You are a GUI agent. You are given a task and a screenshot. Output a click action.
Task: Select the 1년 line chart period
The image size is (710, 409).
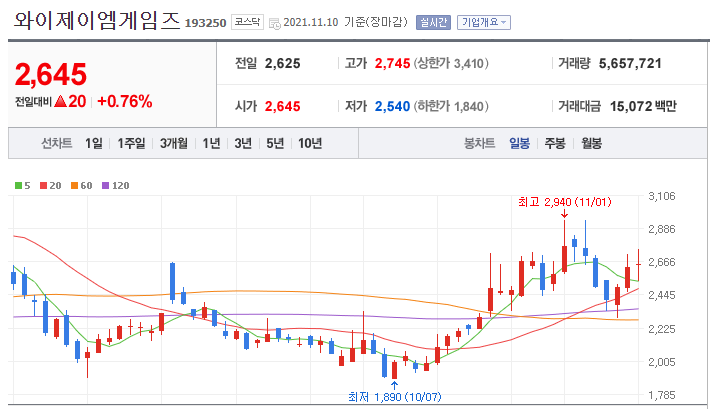[x=211, y=144]
